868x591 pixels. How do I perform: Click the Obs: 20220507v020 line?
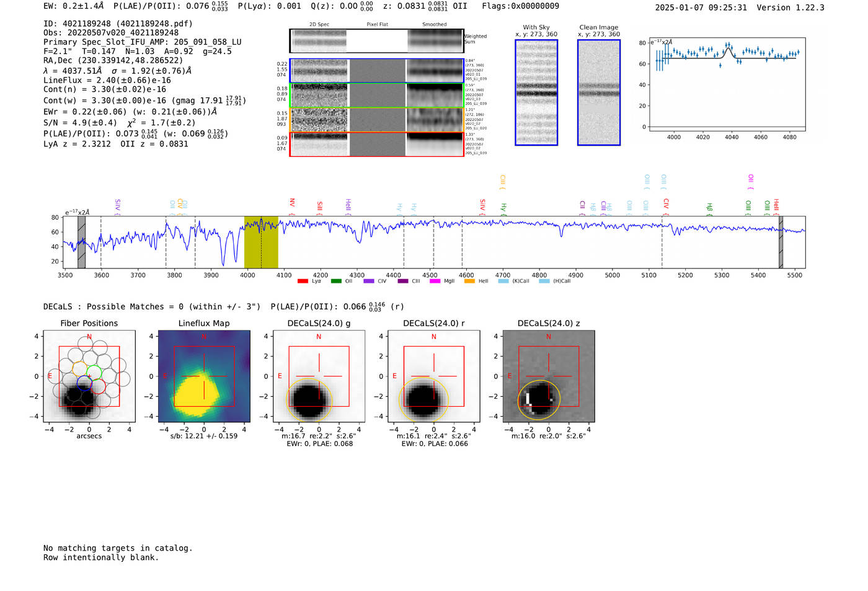click(x=111, y=33)
